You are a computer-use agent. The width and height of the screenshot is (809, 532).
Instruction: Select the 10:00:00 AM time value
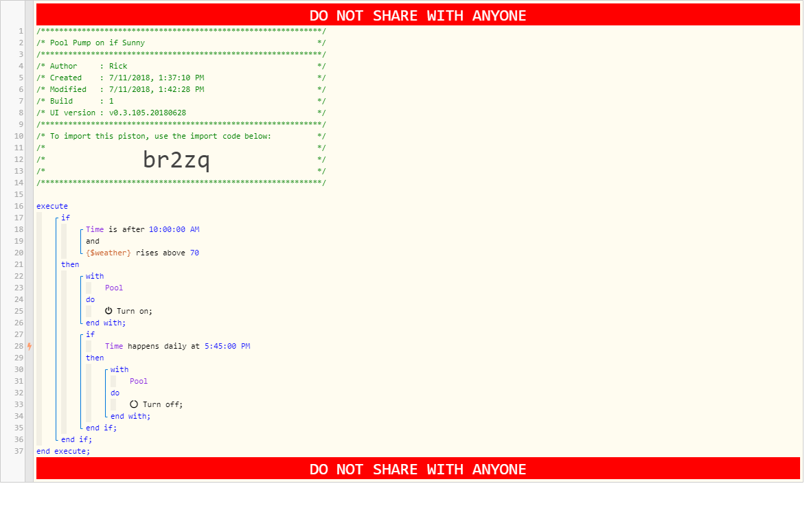coord(174,229)
